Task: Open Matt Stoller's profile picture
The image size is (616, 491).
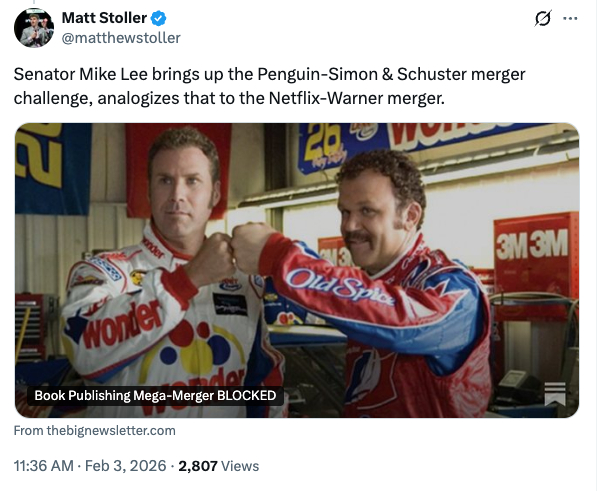Action: pos(34,28)
